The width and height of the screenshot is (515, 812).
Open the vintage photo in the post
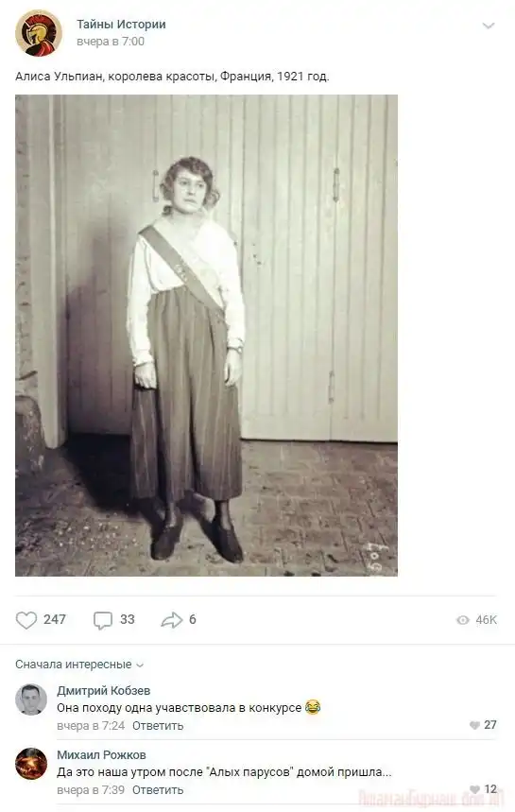[x=207, y=335]
